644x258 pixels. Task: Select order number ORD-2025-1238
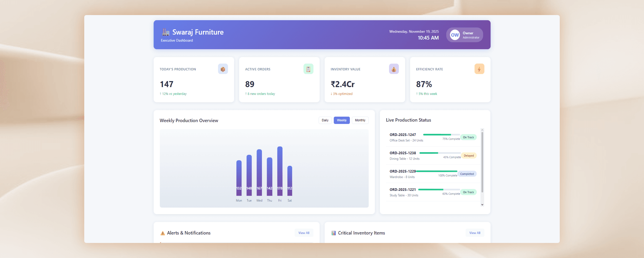(x=403, y=153)
